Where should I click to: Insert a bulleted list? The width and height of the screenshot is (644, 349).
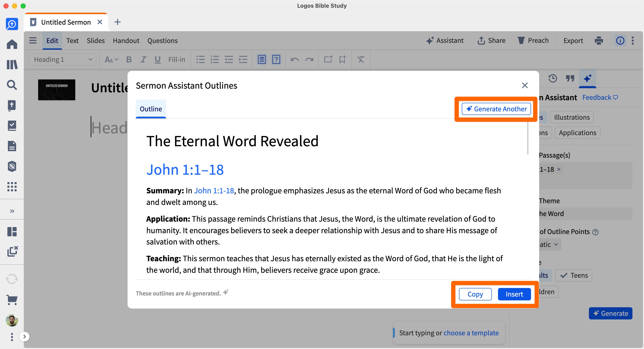click(200, 59)
